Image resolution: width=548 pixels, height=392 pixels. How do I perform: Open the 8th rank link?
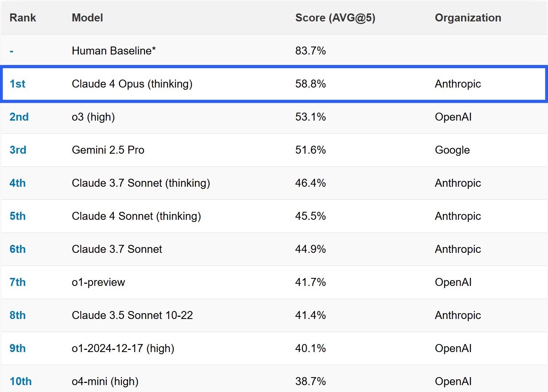(17, 315)
